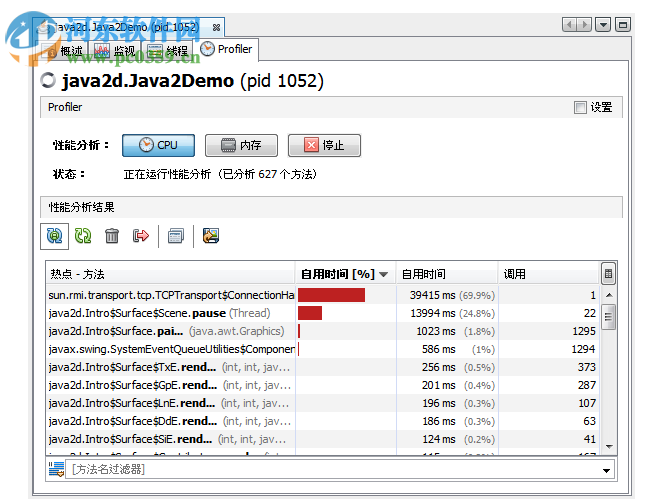Viewport: 655px width, 500px height.
Task: Select the javax.swing.SystemEventQueueUtilities row
Action: point(323,349)
